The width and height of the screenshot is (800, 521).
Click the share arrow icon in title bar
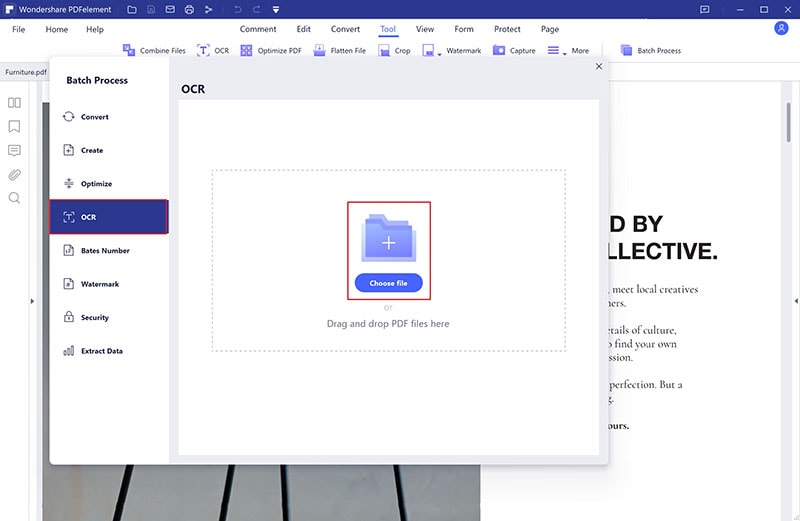[208, 9]
